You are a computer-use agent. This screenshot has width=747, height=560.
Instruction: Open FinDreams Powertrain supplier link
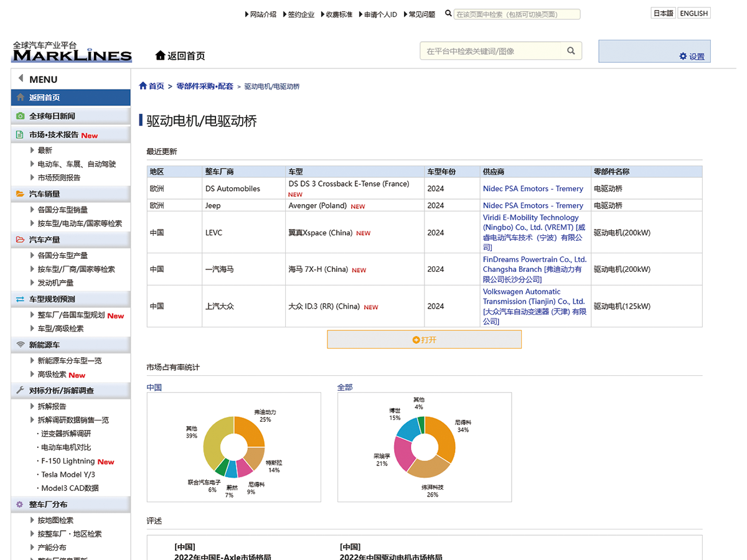tap(534, 269)
